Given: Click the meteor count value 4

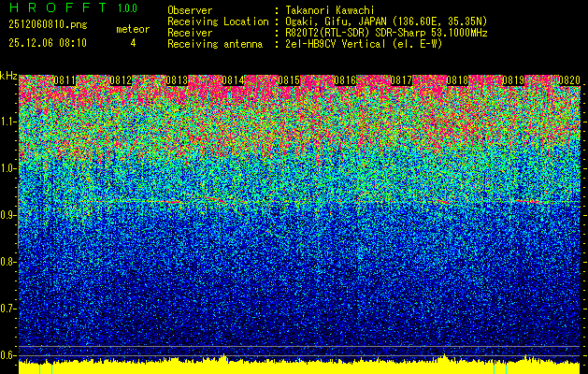Looking at the screenshot, I should [x=132, y=42].
